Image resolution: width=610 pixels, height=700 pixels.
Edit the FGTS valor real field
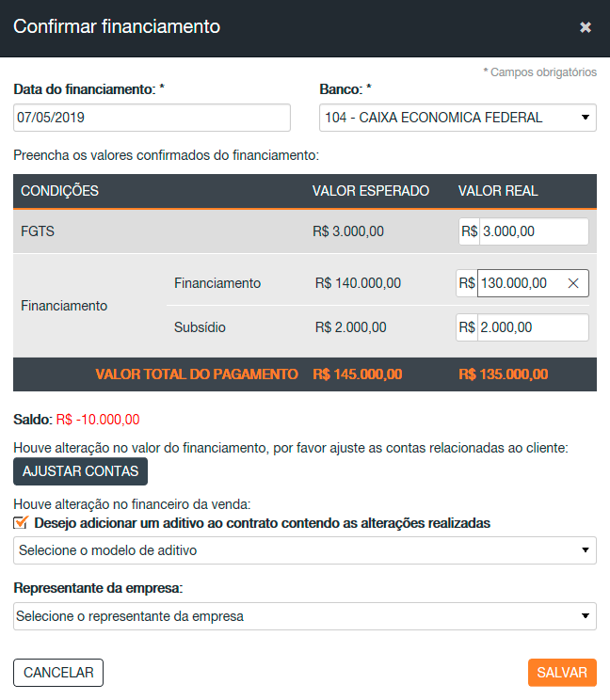coord(533,231)
